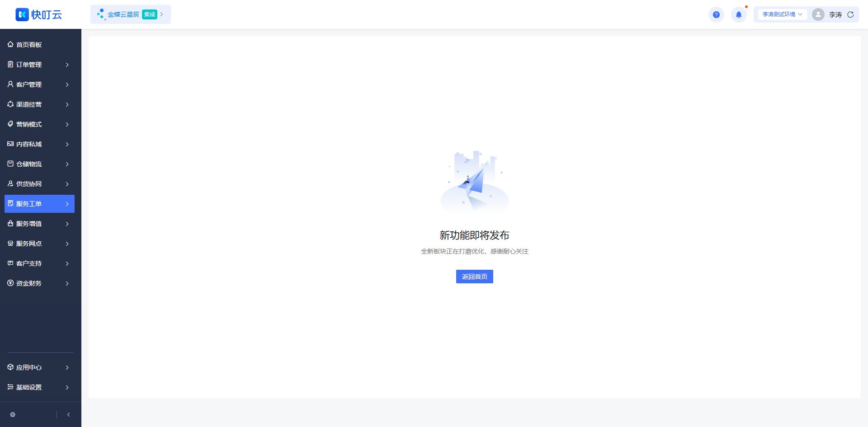Viewport: 868px width, 427px height.
Task: Click the arrow after the 集成 badge
Action: (162, 14)
